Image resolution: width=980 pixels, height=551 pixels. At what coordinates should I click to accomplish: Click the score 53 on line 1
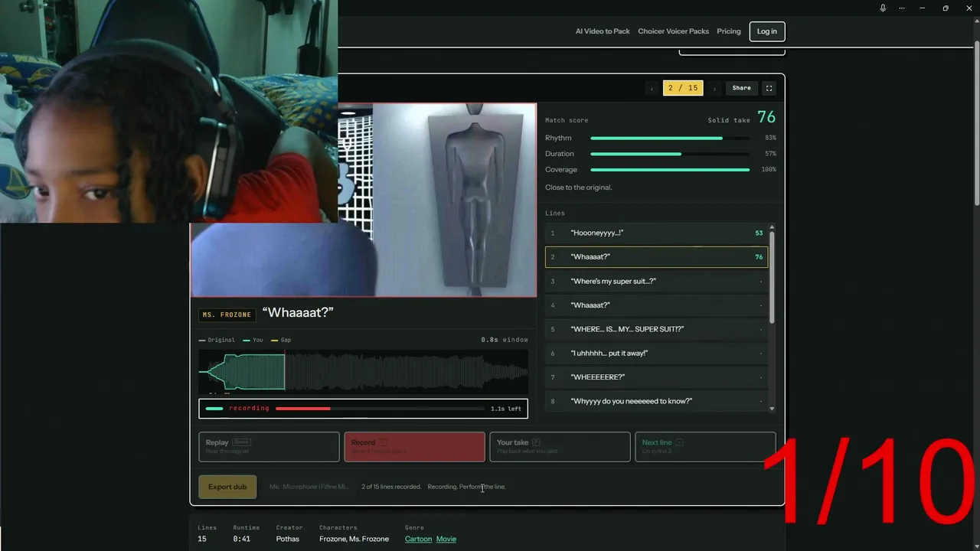759,233
